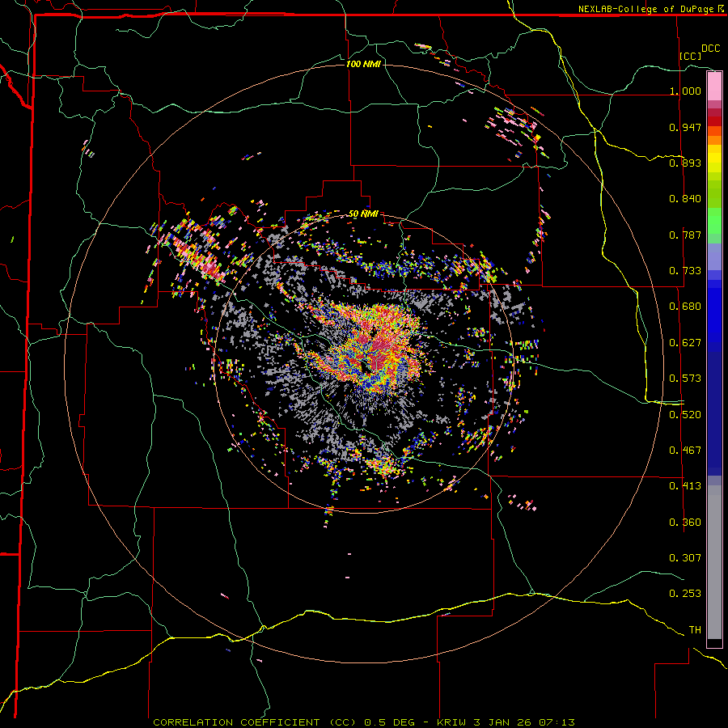Click the 0.413 value on the scale
This screenshot has height=728, width=728.
[x=685, y=486]
